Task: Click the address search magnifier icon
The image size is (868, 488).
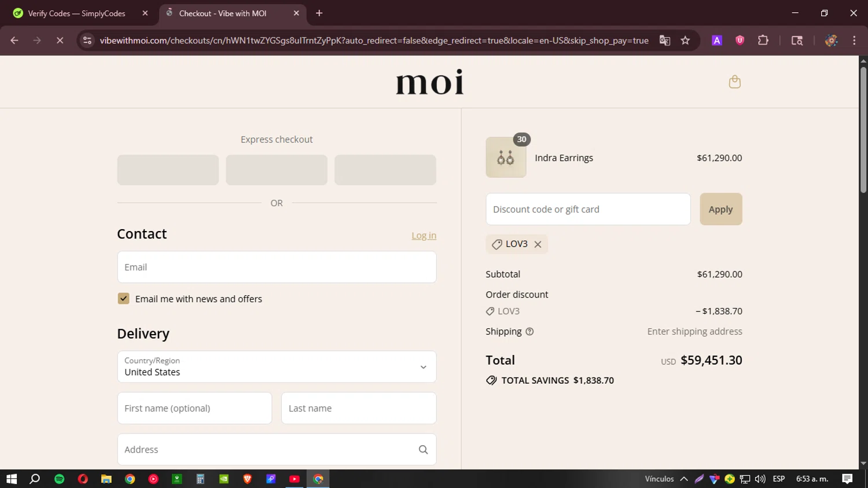Action: [423, 450]
